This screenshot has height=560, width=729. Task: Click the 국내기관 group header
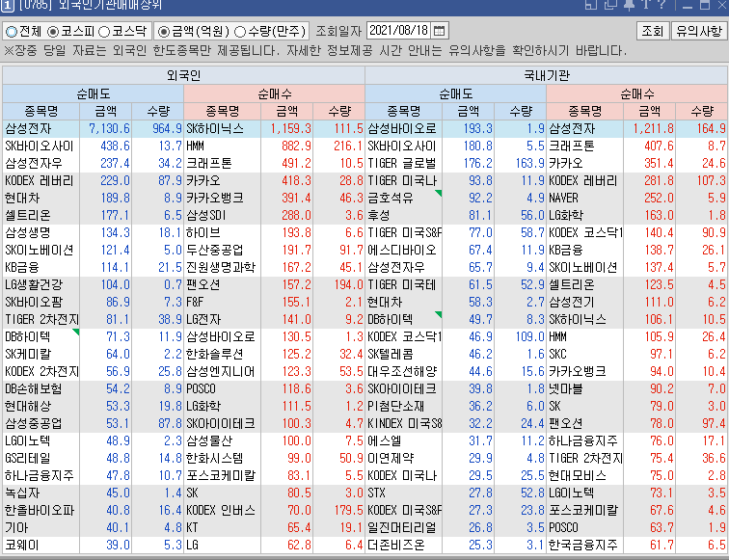pos(547,75)
